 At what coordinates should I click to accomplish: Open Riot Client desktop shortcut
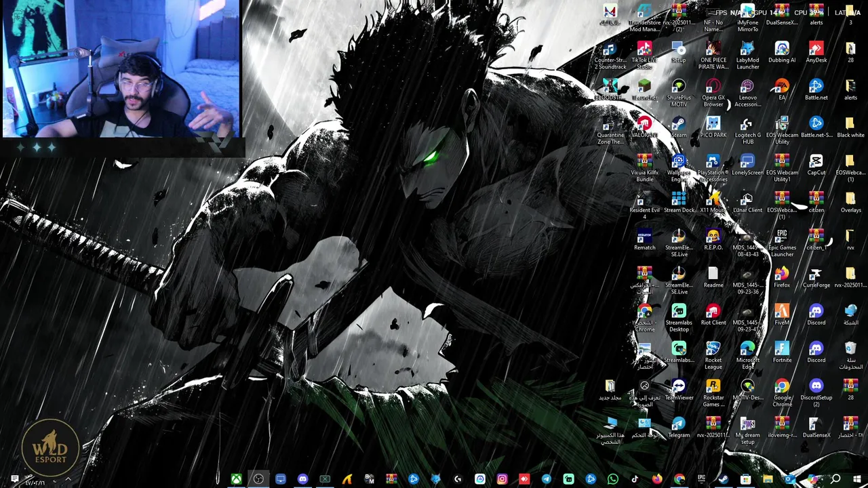(713, 314)
